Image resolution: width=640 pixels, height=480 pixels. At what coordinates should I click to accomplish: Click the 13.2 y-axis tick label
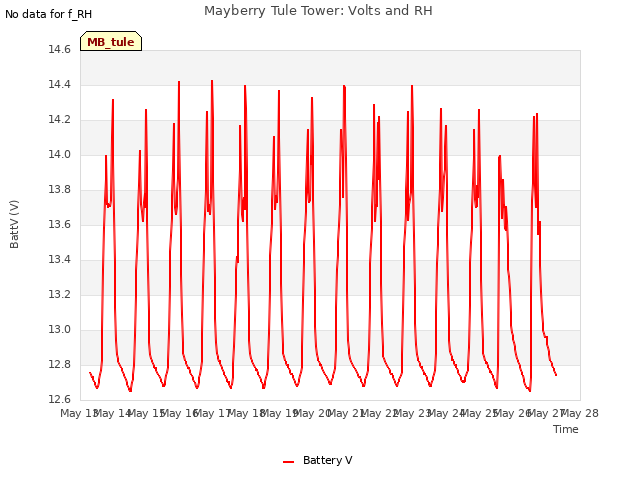[60, 294]
